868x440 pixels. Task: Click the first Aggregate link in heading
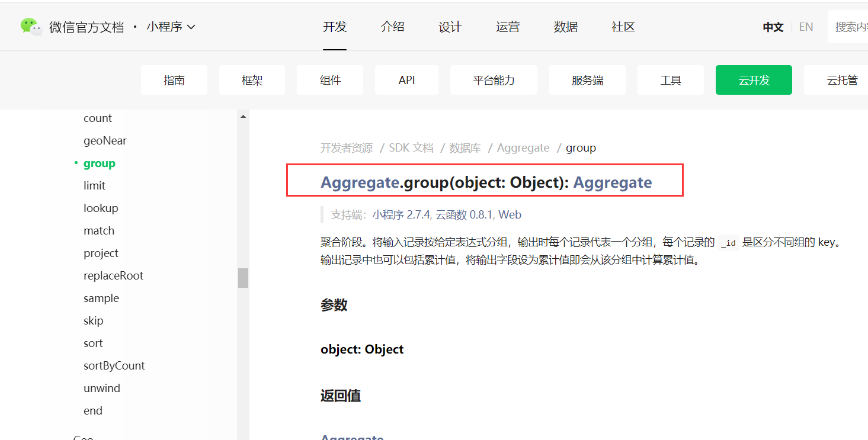pos(360,182)
